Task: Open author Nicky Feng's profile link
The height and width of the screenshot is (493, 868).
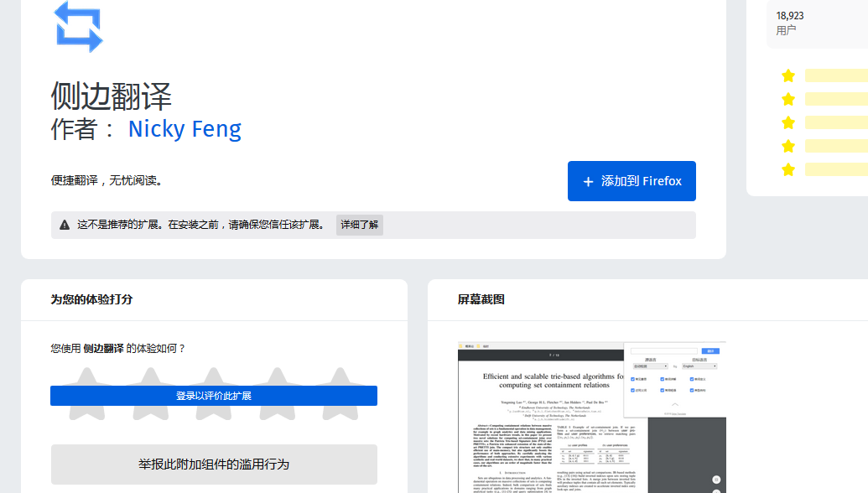Action: [185, 129]
